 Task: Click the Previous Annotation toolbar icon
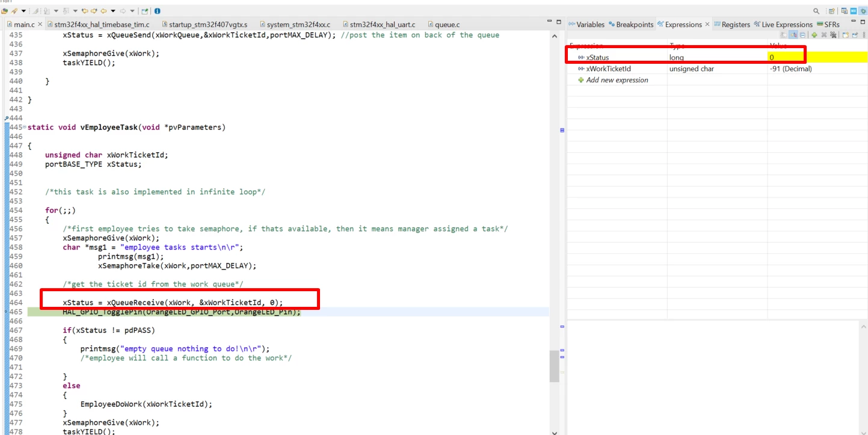pyautogui.click(x=66, y=11)
